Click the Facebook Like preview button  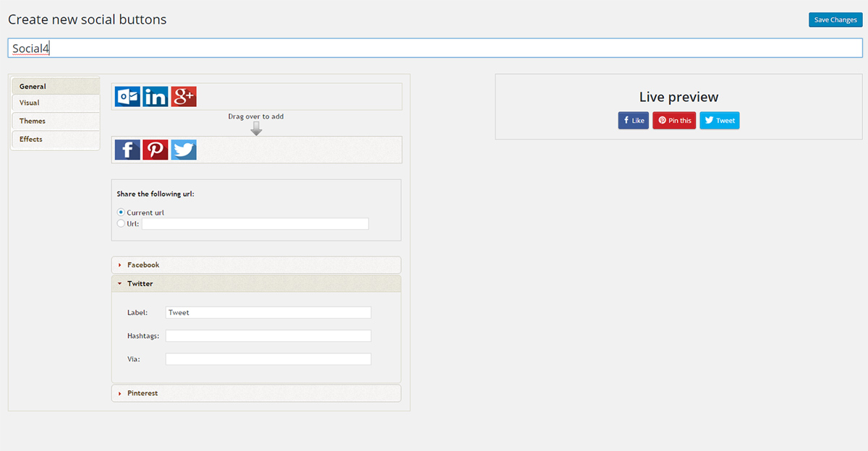pyautogui.click(x=634, y=121)
